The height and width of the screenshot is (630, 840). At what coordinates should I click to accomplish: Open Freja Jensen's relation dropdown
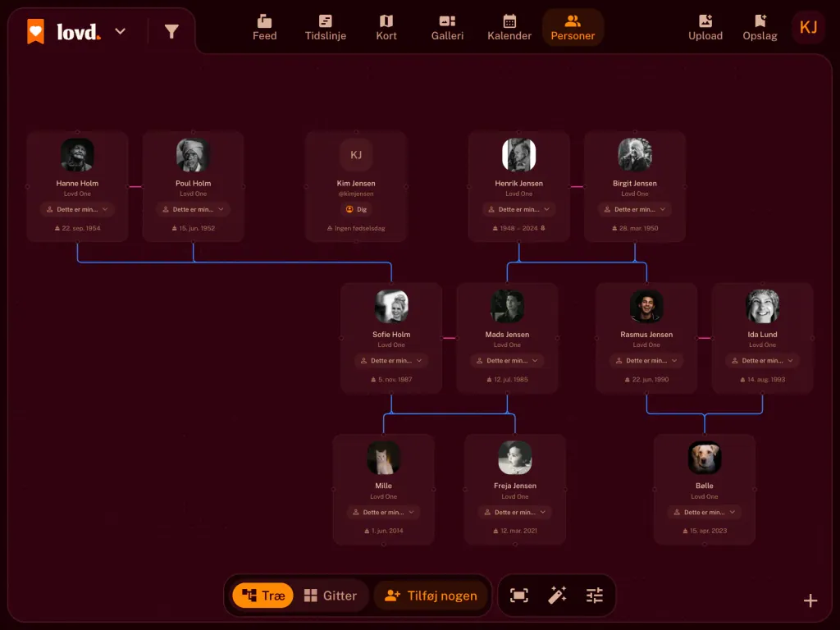click(515, 512)
